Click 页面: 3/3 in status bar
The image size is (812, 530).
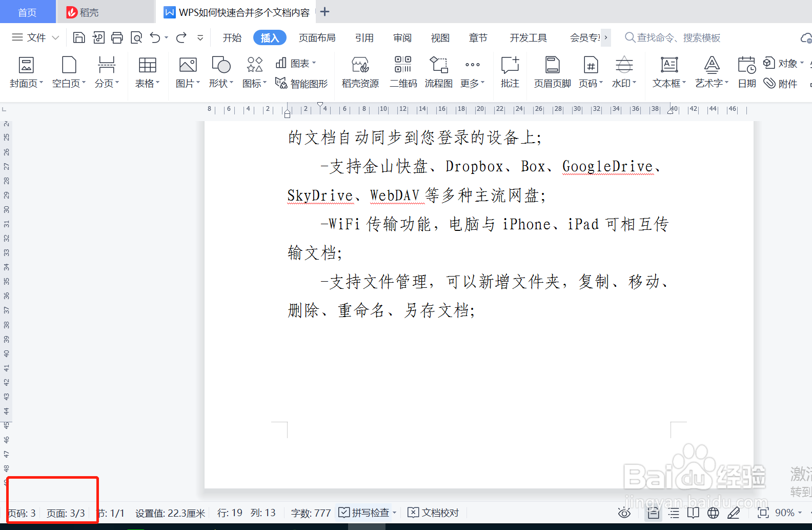tap(66, 513)
